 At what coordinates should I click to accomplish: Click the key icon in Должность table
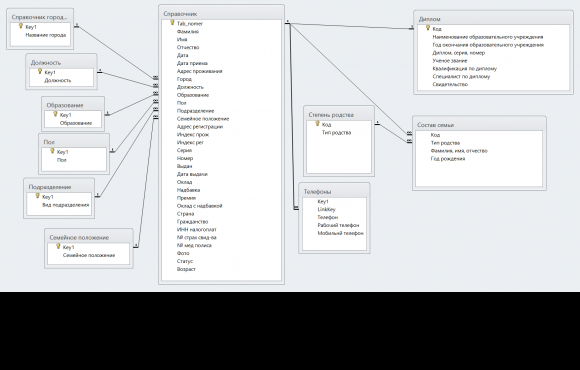(x=40, y=72)
